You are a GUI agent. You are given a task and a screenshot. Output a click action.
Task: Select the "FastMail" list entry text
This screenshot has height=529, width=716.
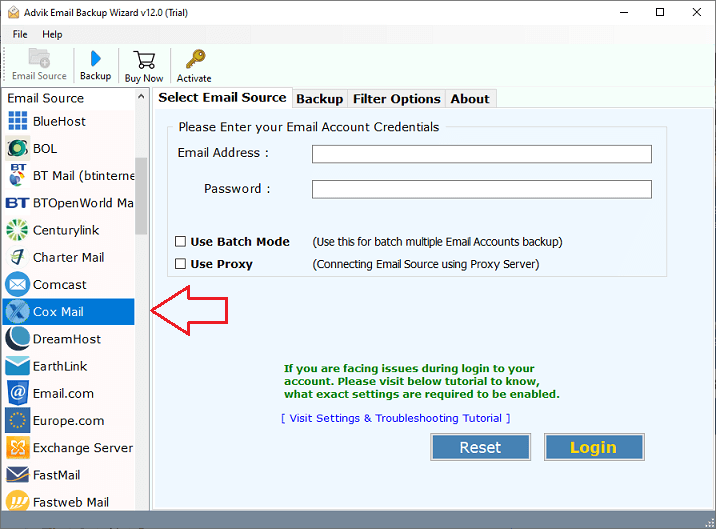tap(57, 475)
